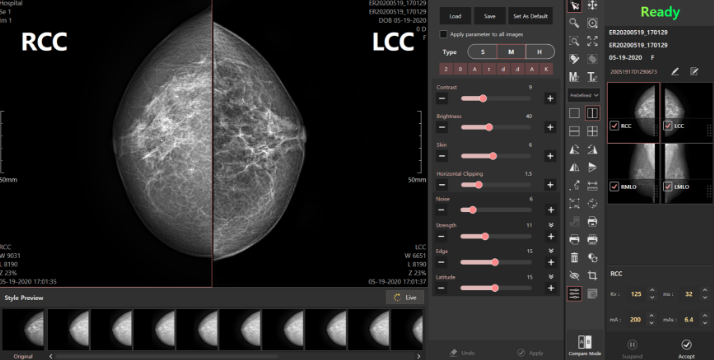Screen dimensions: 714x360
Task: Switch to four-panel grid layout
Action: click(x=592, y=131)
